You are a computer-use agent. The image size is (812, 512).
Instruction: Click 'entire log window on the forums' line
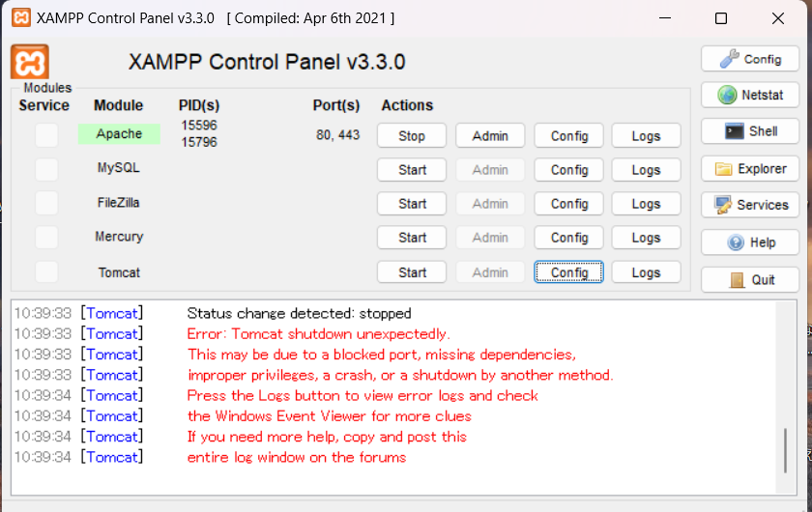[297, 457]
